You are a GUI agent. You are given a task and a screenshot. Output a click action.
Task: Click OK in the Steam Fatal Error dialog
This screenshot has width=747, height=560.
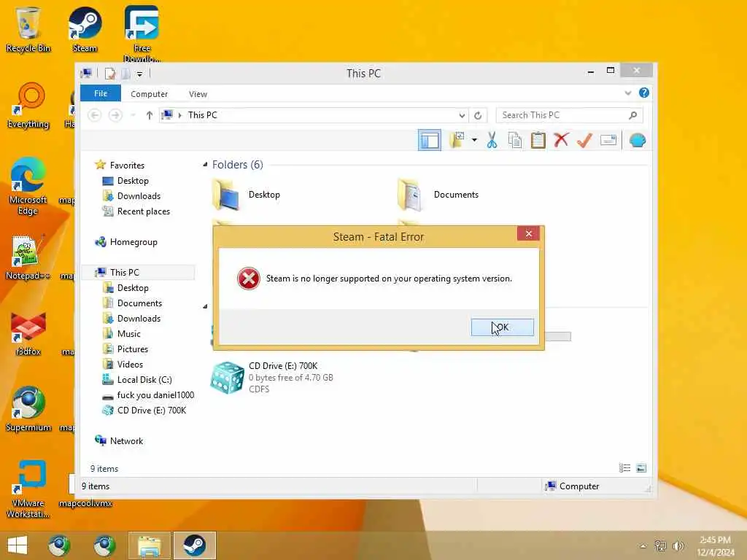pyautogui.click(x=502, y=327)
